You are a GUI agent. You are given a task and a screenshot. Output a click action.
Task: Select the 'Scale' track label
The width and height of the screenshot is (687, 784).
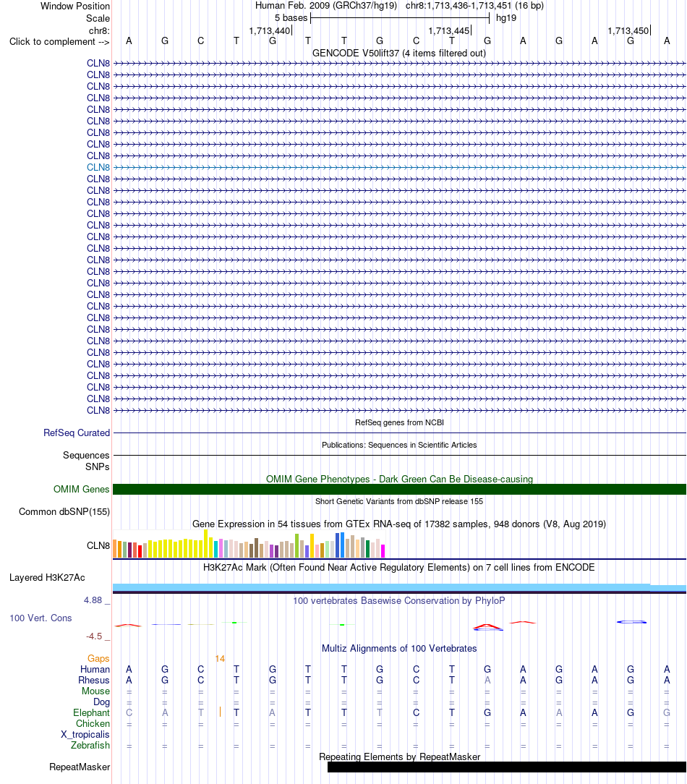pos(98,19)
